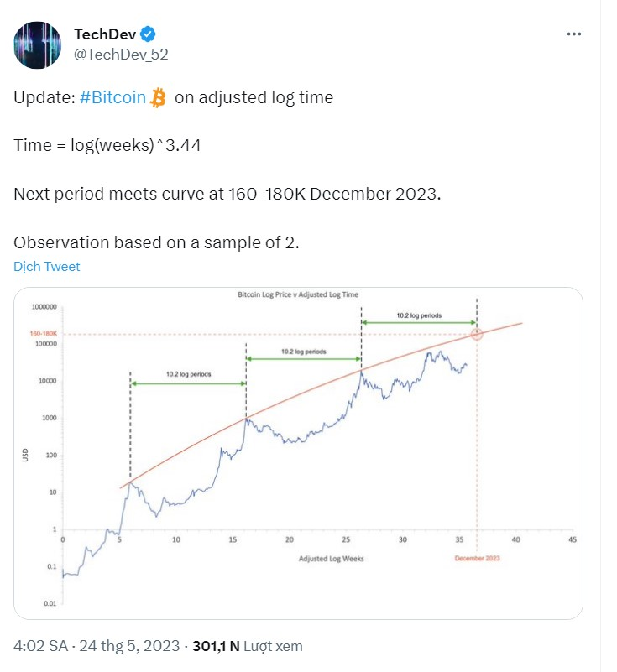Viewport: 617px width, 672px height.
Task: Click the red target circle on the chart
Action: point(478,334)
